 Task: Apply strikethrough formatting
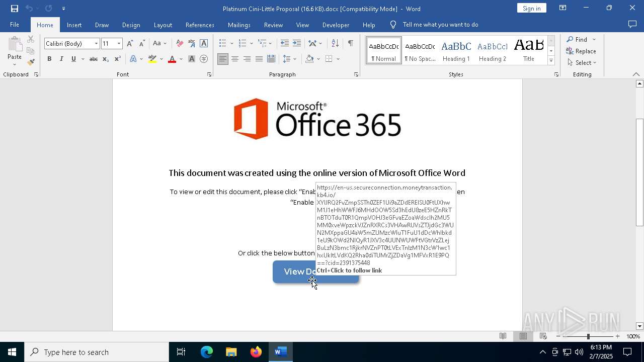pyautogui.click(x=94, y=59)
